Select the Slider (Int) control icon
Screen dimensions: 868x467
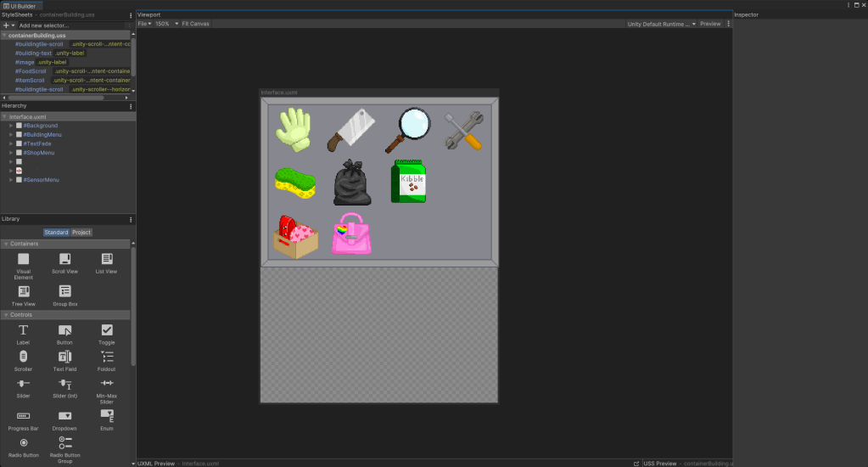(64, 384)
